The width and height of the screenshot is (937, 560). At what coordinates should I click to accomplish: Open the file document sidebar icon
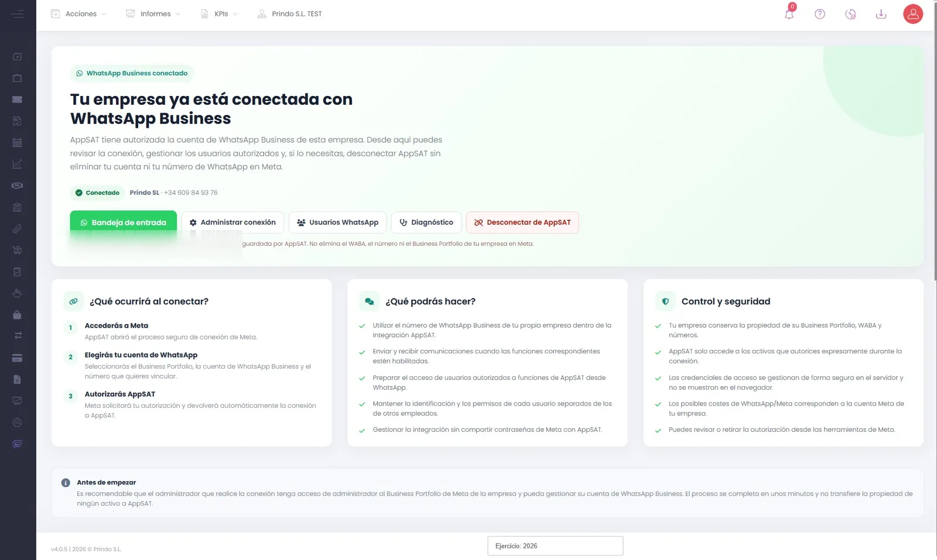tap(17, 379)
